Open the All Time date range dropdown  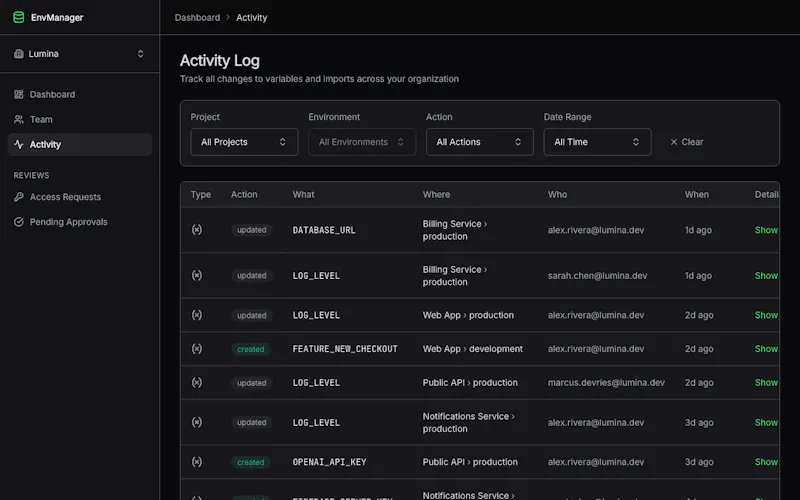[597, 142]
